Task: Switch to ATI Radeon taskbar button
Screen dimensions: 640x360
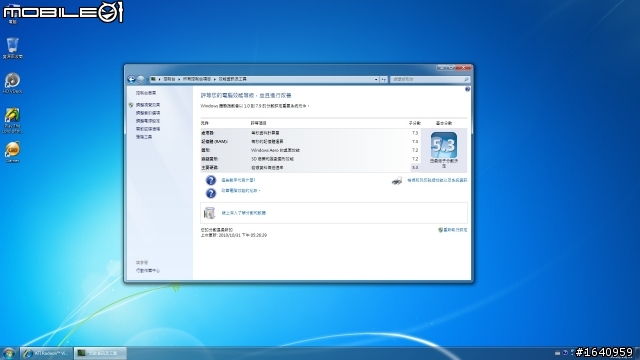Action: 47,353
